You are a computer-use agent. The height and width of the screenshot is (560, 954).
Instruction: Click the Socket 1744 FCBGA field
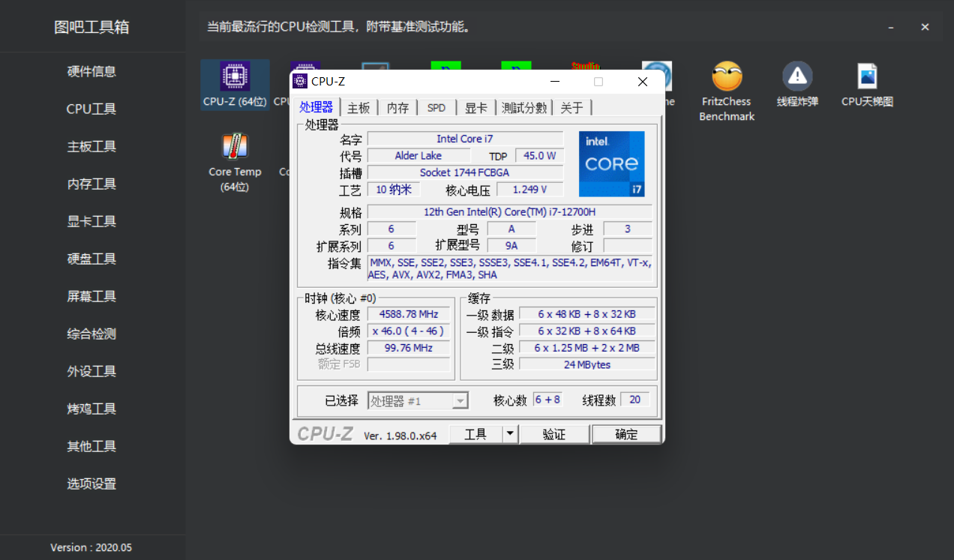465,172
